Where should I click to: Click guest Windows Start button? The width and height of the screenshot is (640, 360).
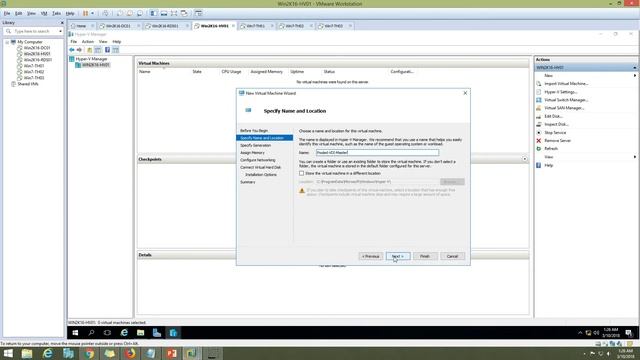coord(75,333)
